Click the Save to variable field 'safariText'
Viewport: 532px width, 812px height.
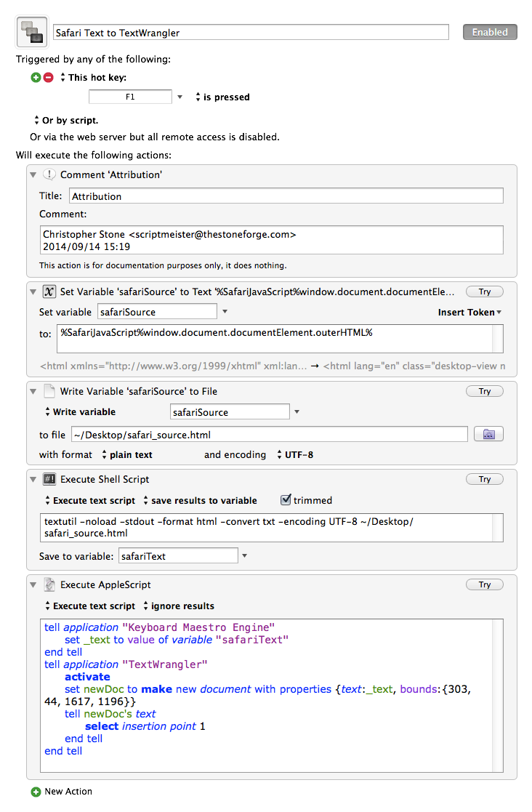pos(179,555)
